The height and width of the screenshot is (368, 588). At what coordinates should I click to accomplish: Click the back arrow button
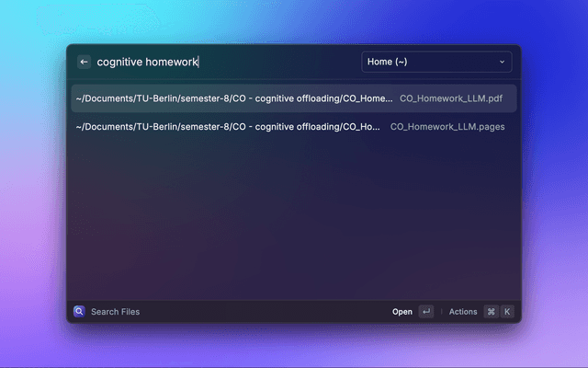pos(84,63)
